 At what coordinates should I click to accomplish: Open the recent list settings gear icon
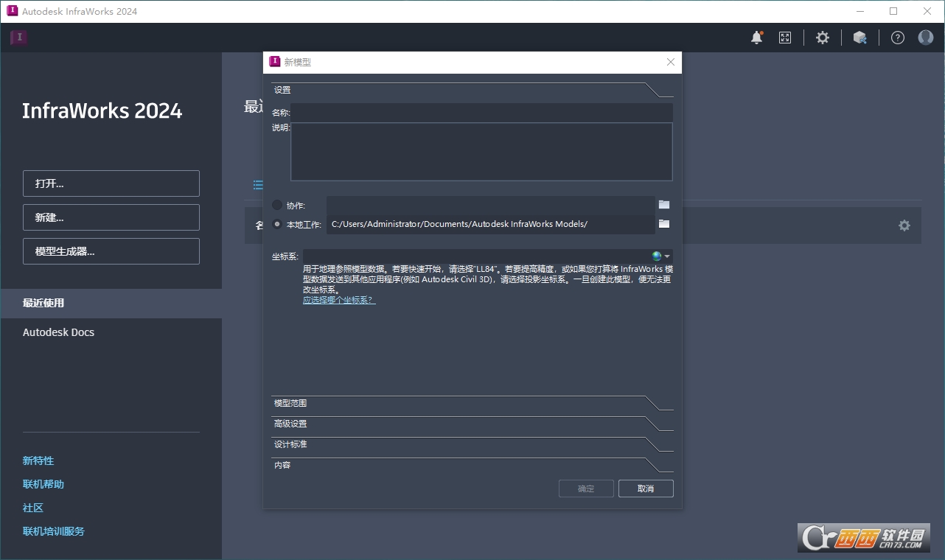[904, 225]
